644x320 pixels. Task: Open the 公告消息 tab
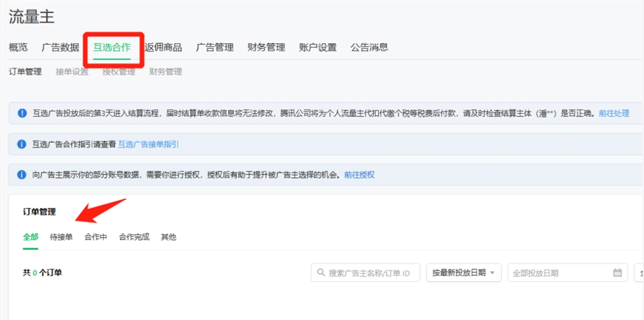click(369, 47)
